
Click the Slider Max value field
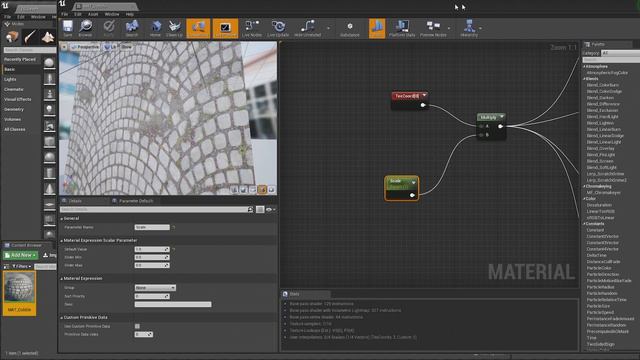click(x=152, y=265)
